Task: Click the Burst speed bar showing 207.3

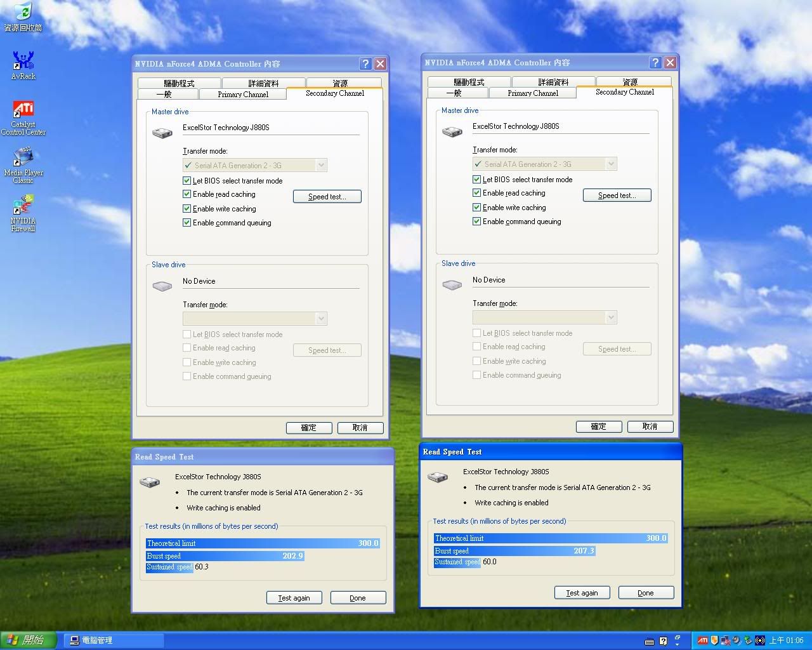Action: [x=515, y=551]
